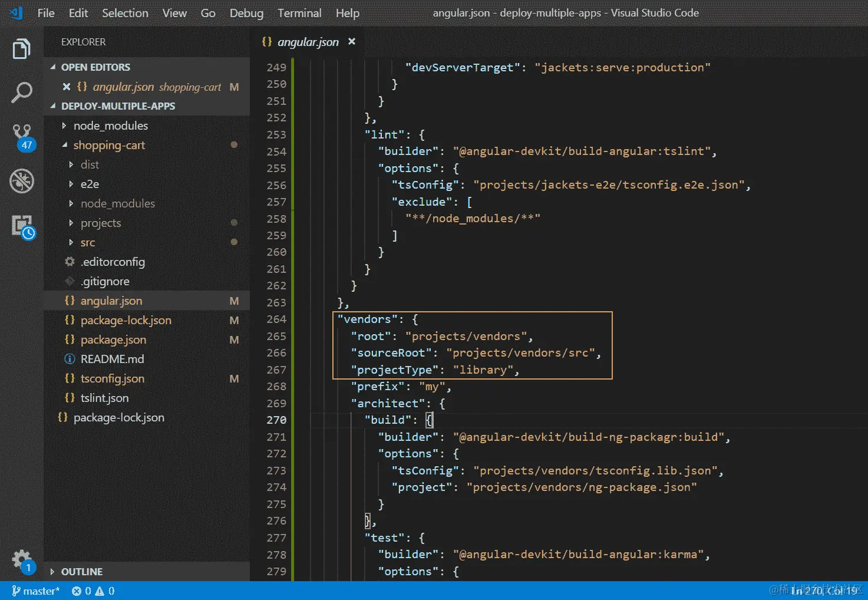
Task: Close angular.json in Open Editors list
Action: [x=67, y=87]
